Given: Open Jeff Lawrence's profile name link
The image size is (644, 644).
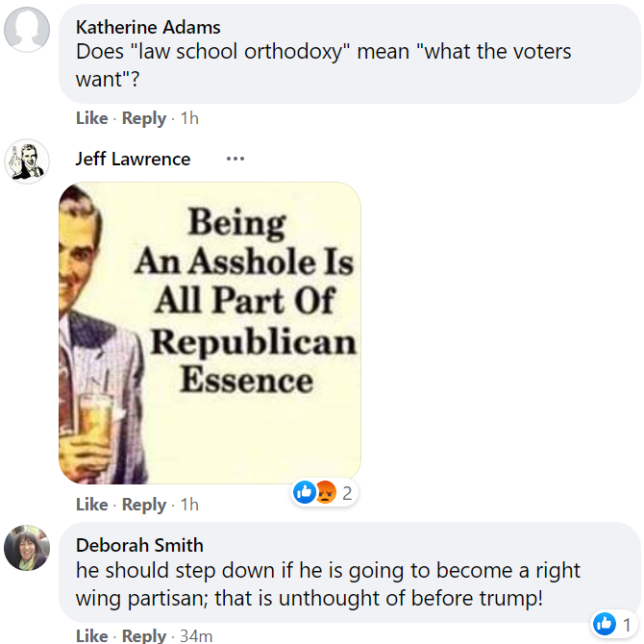Looking at the screenshot, I should point(133,159).
